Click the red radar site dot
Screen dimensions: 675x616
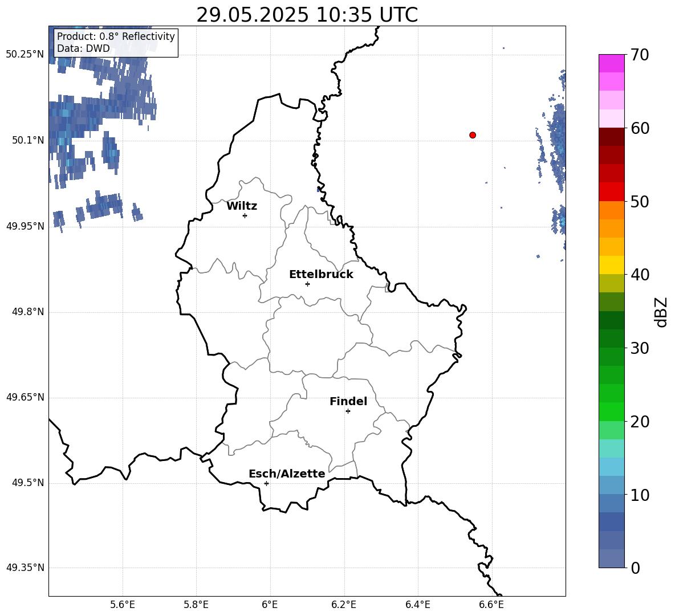point(473,135)
